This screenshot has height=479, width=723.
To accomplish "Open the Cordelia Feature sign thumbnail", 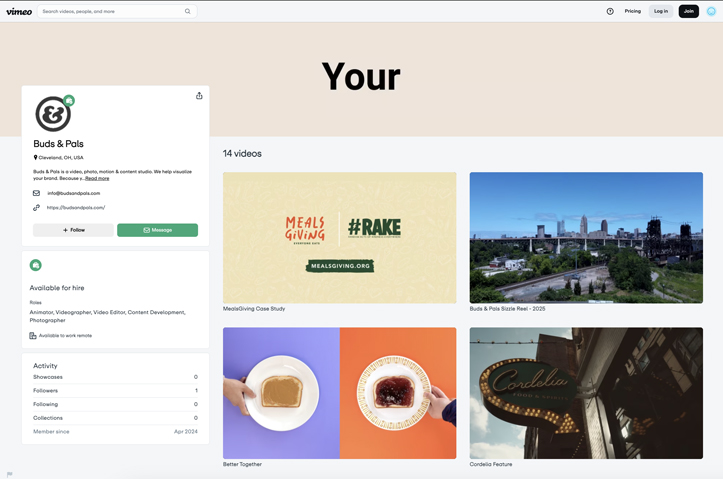I will coord(586,393).
